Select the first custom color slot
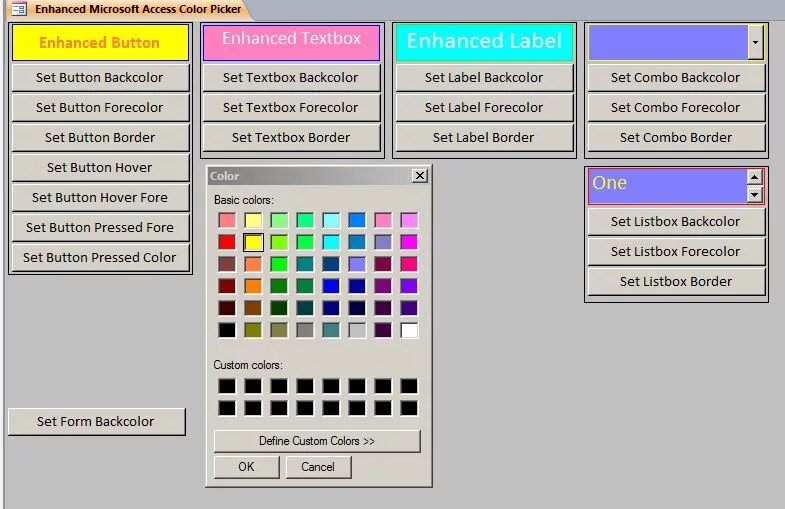This screenshot has width=785, height=509. (227, 386)
